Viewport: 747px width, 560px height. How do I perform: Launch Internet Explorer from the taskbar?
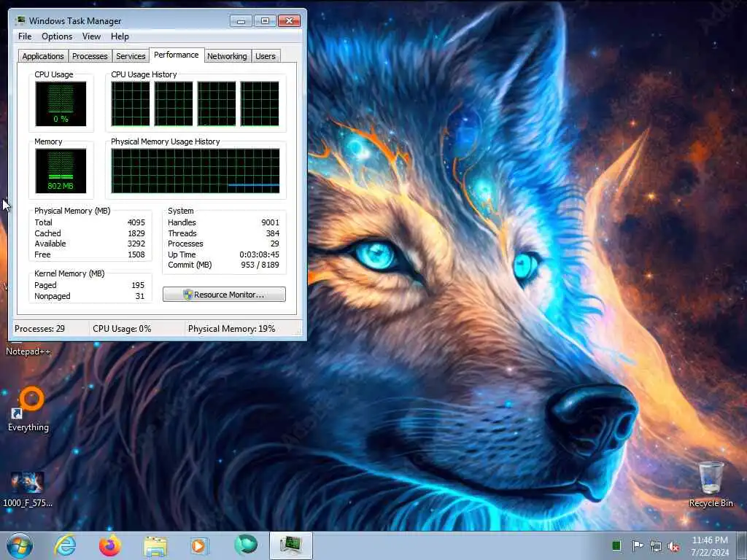pyautogui.click(x=65, y=545)
